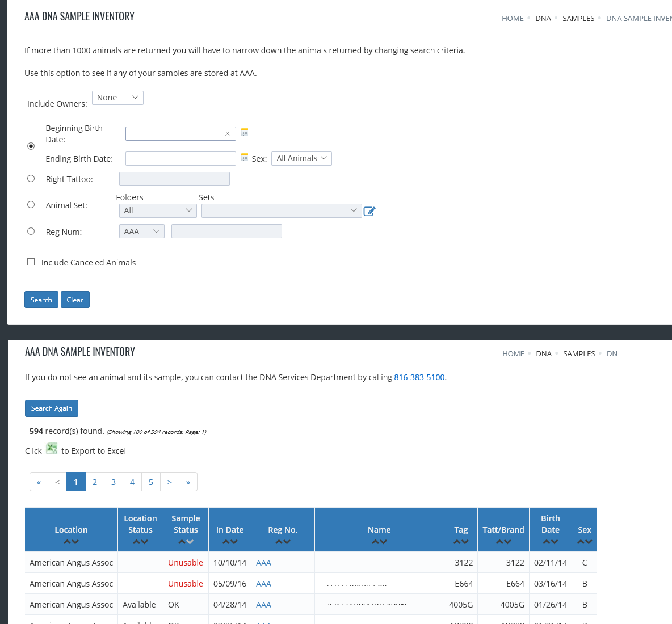The width and height of the screenshot is (672, 624).
Task: Click the Search Again button
Action: (52, 408)
